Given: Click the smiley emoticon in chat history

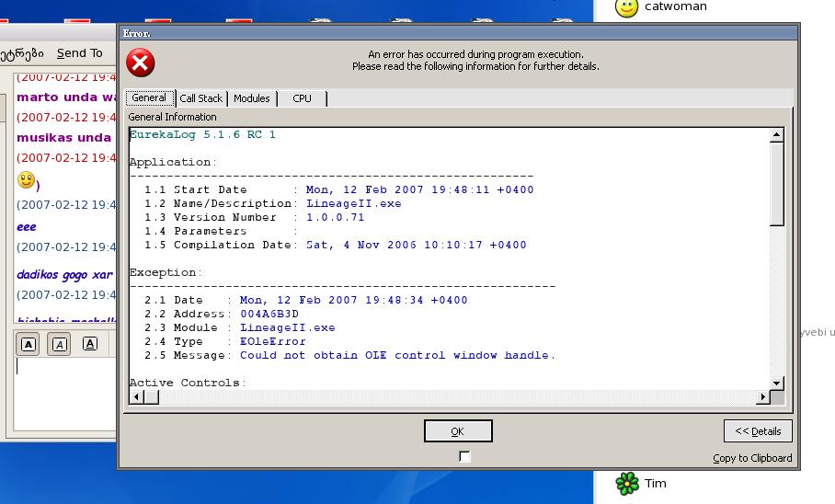Looking at the screenshot, I should [x=27, y=181].
